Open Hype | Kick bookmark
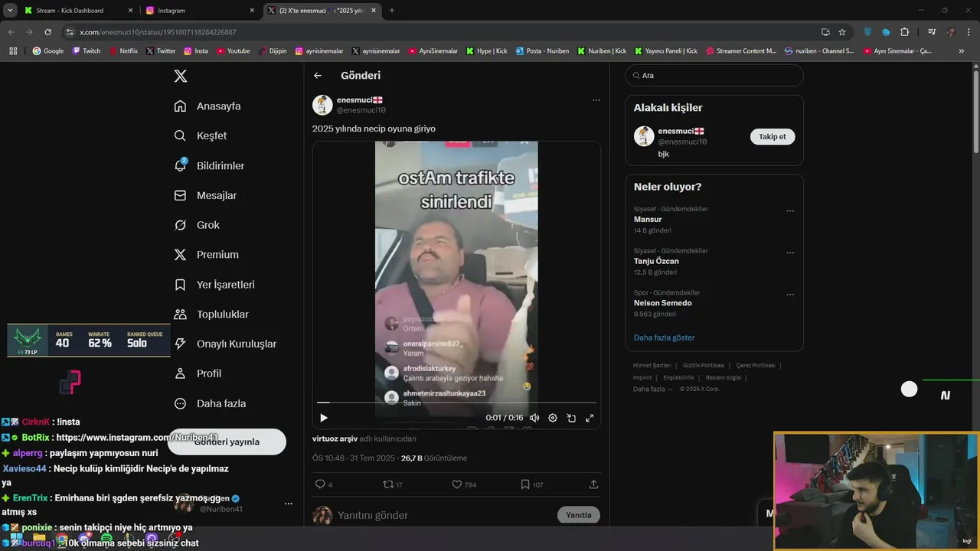 [487, 51]
